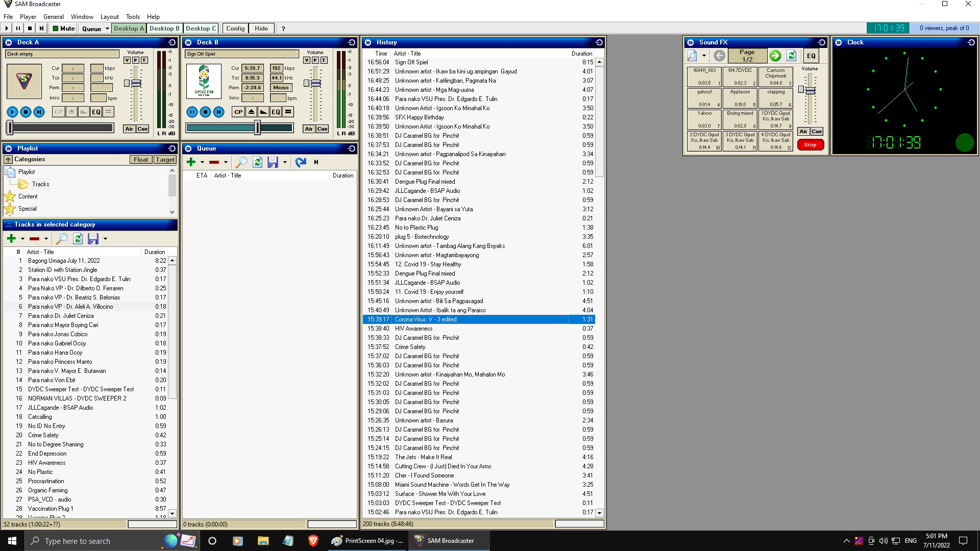Click the Float button in Playlist panel
The height and width of the screenshot is (551, 980).
point(141,160)
